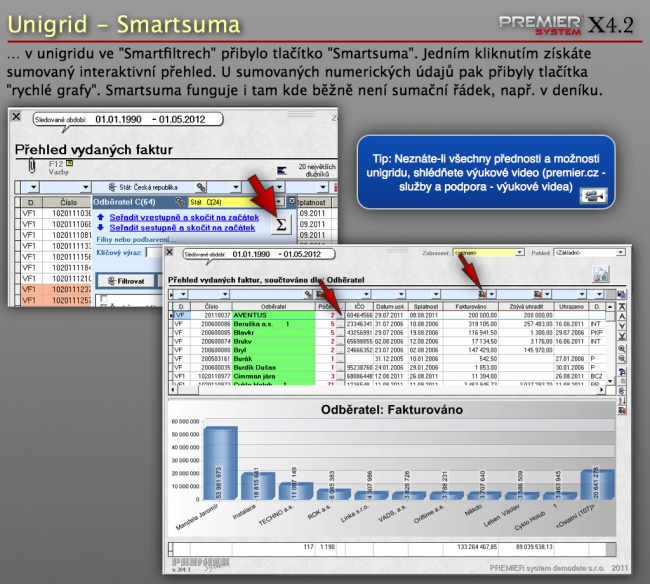650x584 pixels.
Task: Click the Sledované období box in summary window
Action: [x=259, y=254]
